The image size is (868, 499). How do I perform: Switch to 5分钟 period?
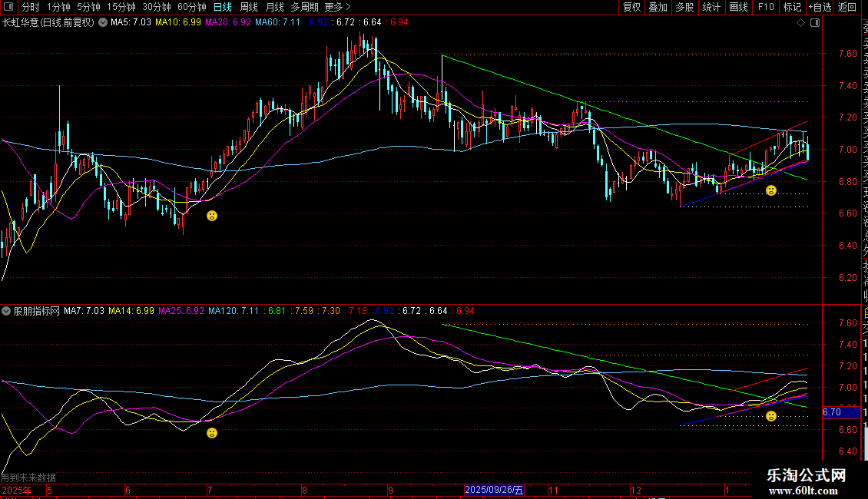(x=88, y=7)
